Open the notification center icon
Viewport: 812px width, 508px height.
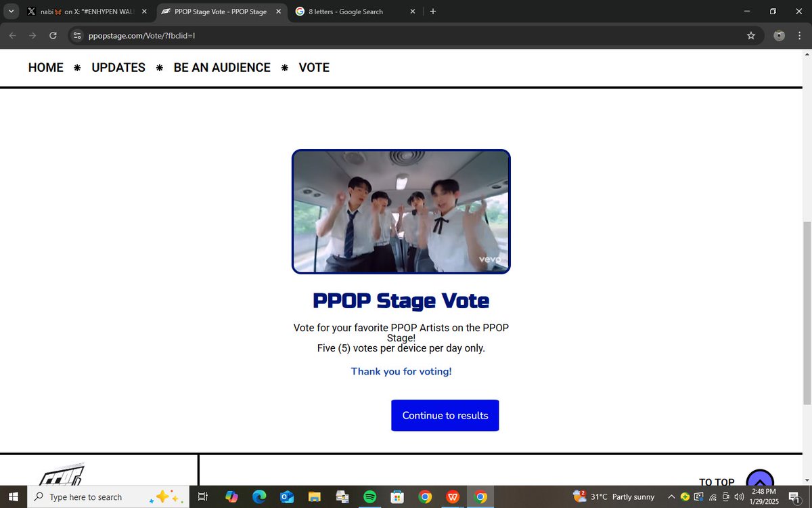tap(794, 496)
